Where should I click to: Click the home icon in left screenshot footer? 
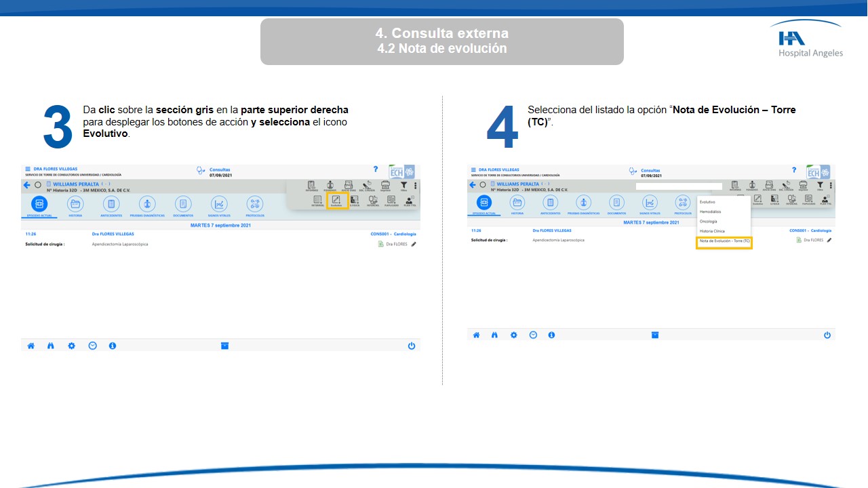click(31, 346)
